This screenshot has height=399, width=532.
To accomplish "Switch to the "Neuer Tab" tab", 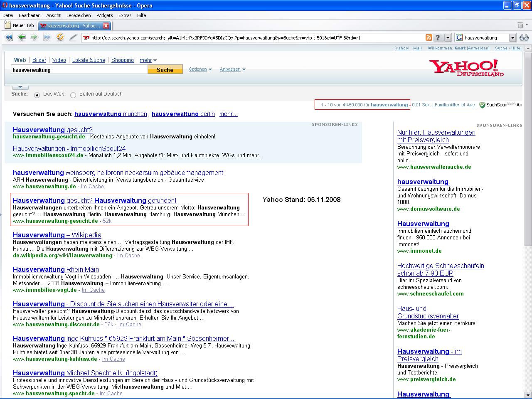I will click(20, 25).
